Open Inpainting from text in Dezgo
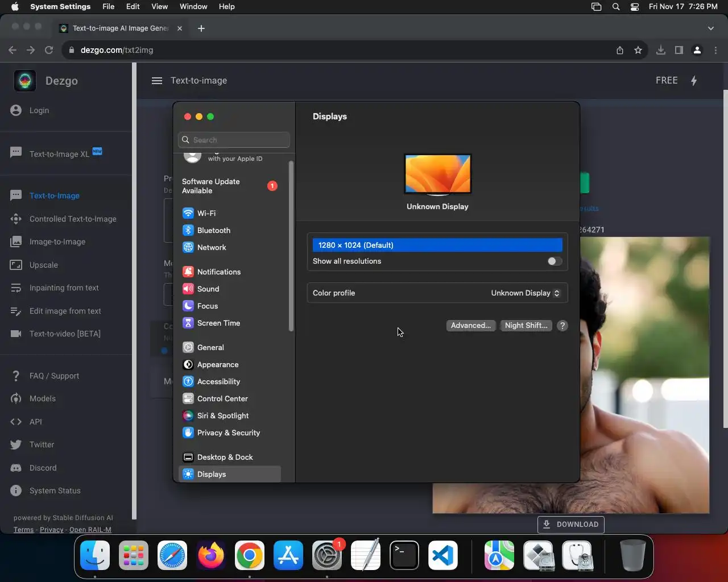This screenshot has height=582, width=728. tap(65, 288)
